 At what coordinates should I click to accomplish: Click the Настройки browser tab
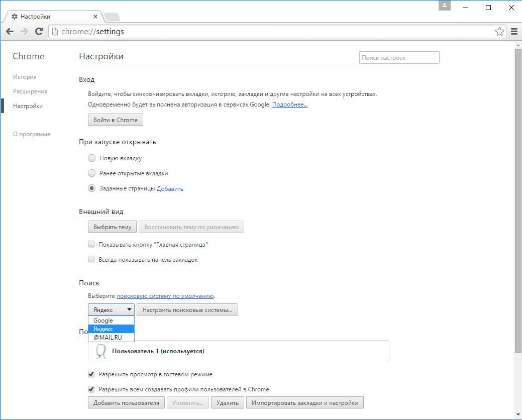click(53, 16)
